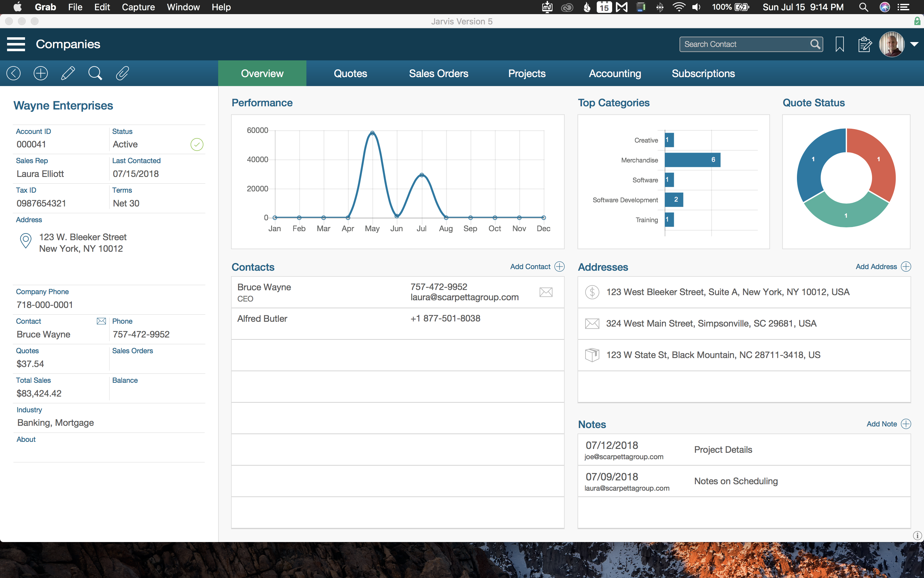Click the magnifier find icon in toolbar
The width and height of the screenshot is (924, 578).
click(x=95, y=73)
